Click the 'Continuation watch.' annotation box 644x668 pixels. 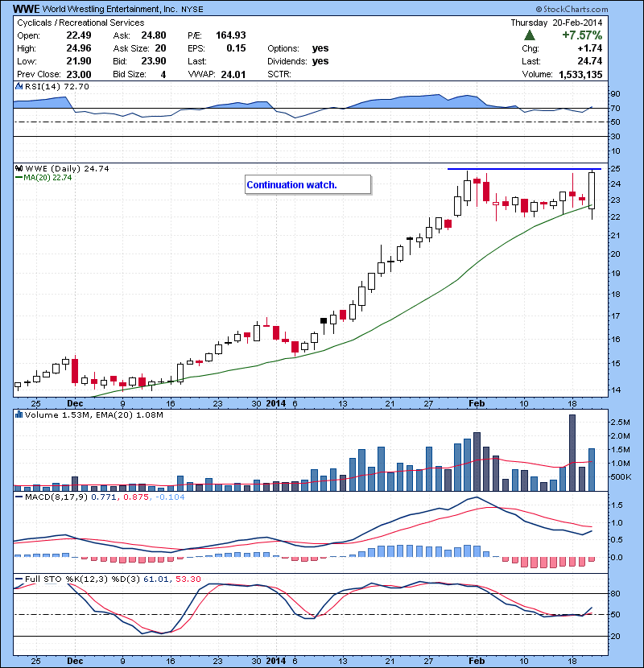pos(308,185)
